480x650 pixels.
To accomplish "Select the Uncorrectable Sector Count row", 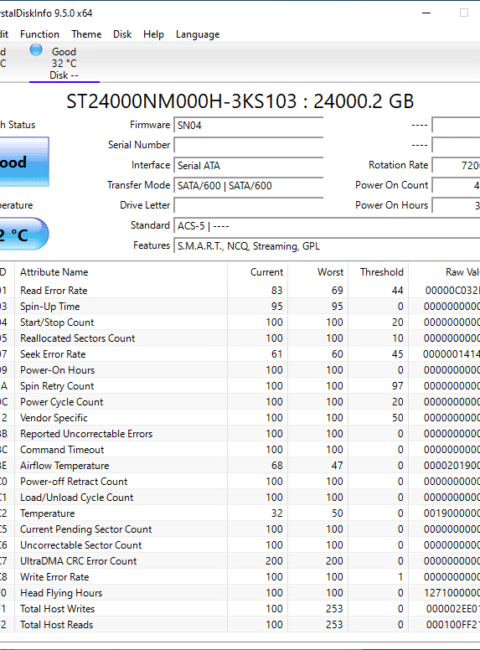I will coord(240,545).
